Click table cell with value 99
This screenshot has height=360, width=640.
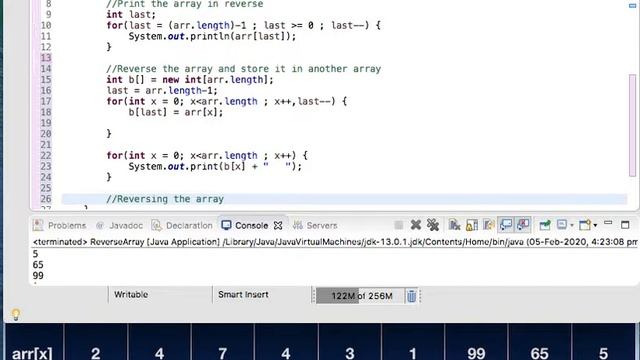click(476, 342)
